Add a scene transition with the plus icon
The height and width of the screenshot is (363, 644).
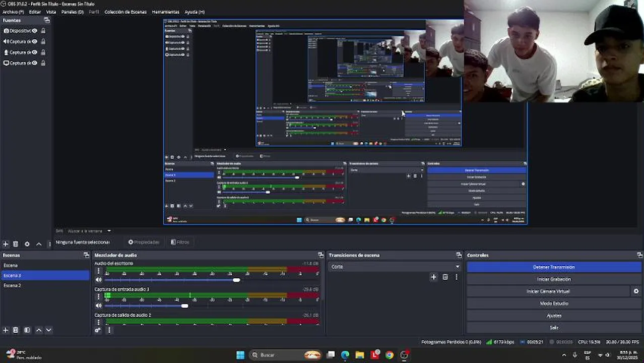tap(433, 277)
